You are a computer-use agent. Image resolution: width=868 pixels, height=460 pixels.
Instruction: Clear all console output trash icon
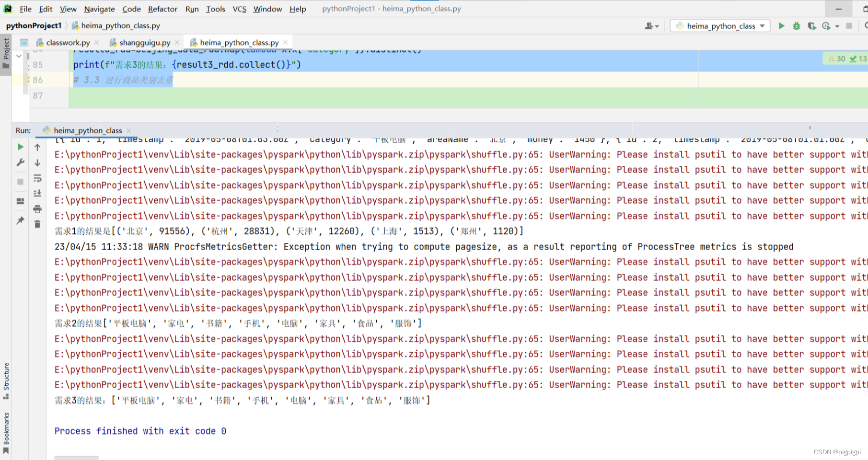(x=37, y=224)
